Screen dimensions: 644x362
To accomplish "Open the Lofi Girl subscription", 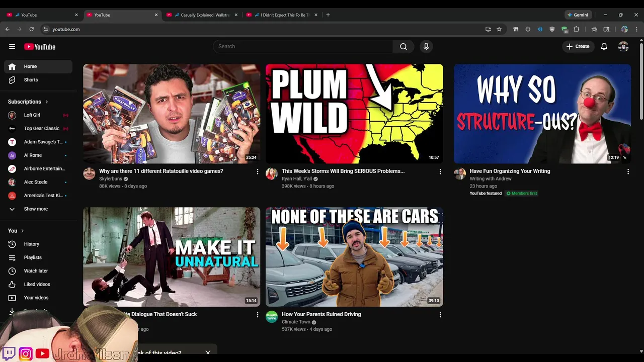I will point(38,115).
